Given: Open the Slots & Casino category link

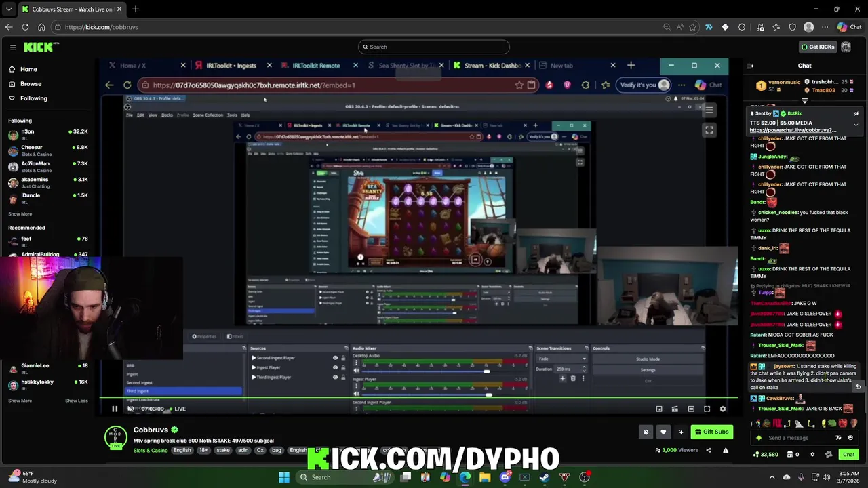Looking at the screenshot, I should (151, 451).
